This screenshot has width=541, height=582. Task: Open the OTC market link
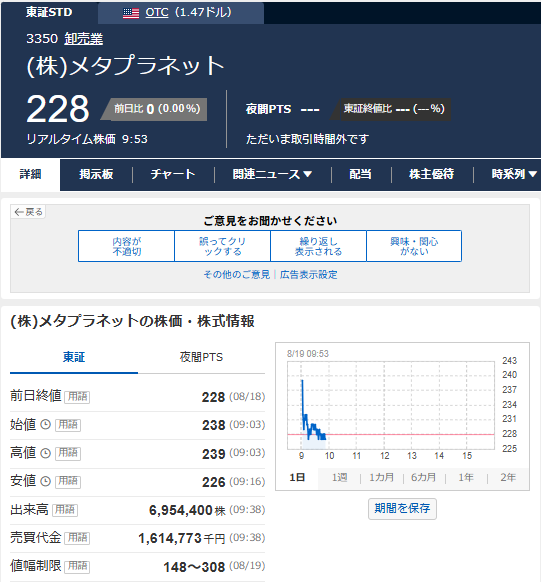[157, 13]
